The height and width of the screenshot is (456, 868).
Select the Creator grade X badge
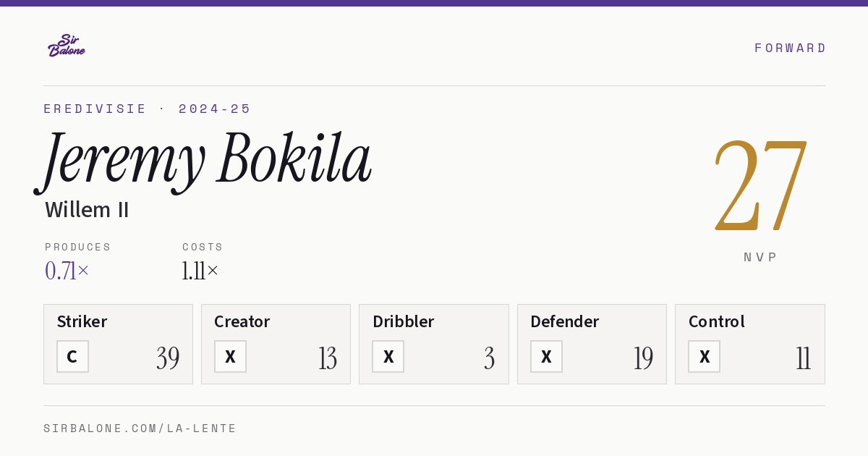pos(230,357)
